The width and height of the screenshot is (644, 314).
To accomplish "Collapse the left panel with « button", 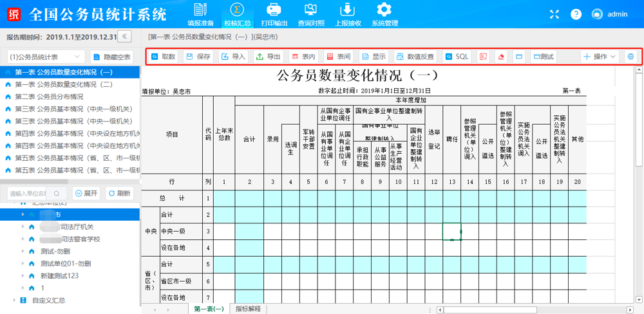I will pyautogui.click(x=124, y=37).
